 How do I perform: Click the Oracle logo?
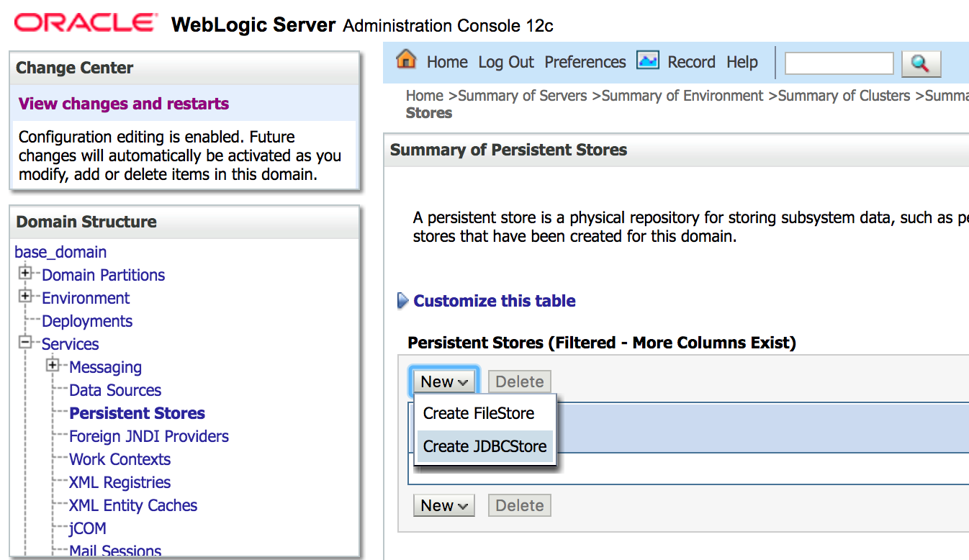point(86,23)
